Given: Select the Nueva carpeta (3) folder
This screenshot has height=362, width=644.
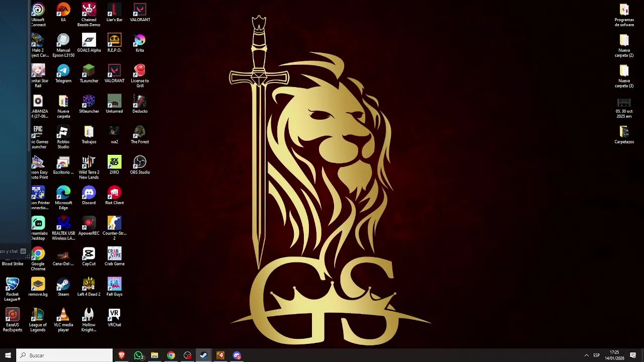Looking at the screenshot, I should (x=624, y=76).
